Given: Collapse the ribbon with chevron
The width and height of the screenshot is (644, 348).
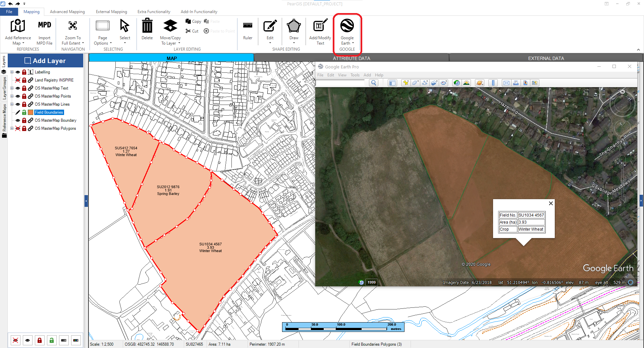Looking at the screenshot, I should tap(638, 50).
